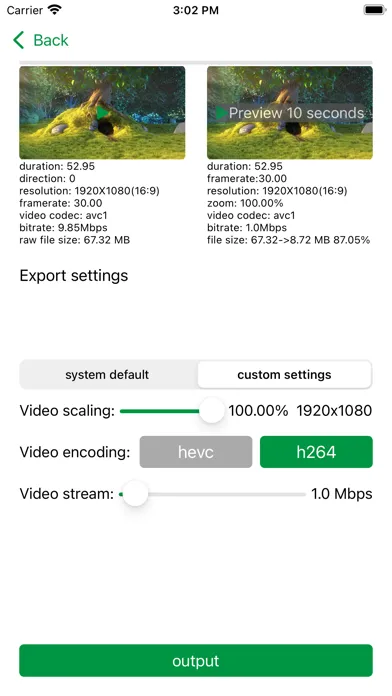Tap Preview 10 seconds on compressed video
This screenshot has width=392, height=696.
[x=290, y=113]
